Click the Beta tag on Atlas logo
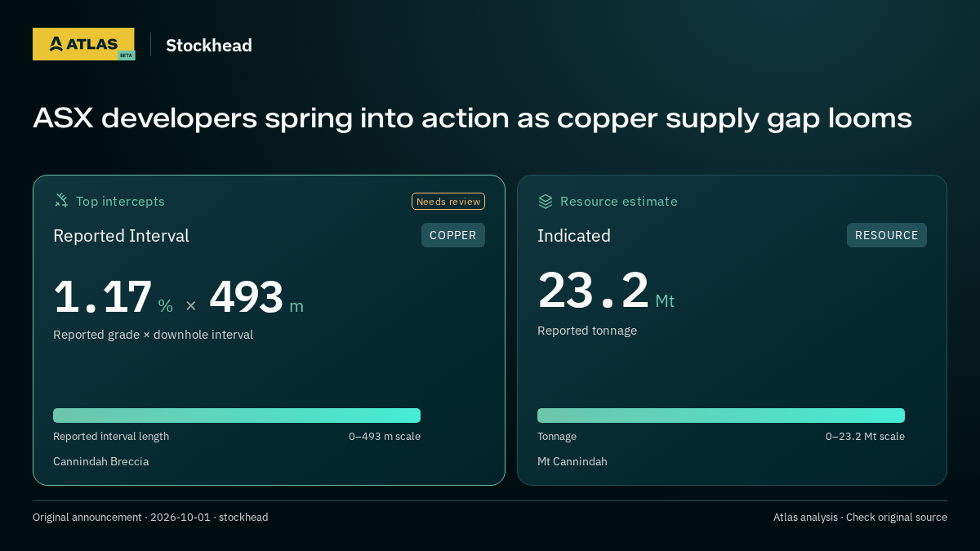Screen dimensions: 980x551 (126, 56)
